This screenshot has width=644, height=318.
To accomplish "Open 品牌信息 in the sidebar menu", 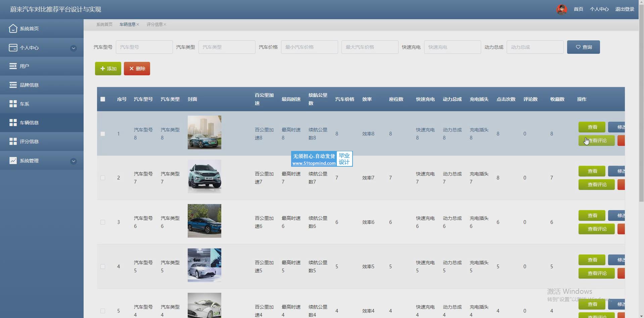I will (42, 85).
